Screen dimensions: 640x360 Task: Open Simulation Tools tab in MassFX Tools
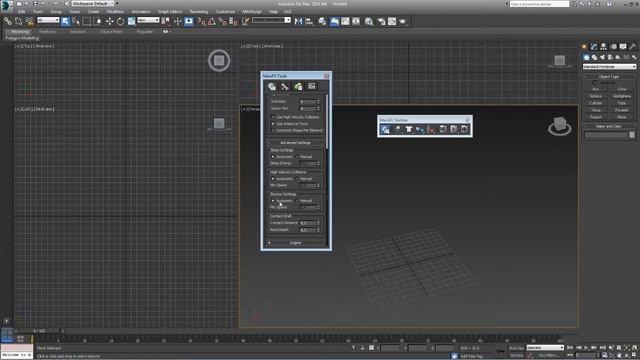[285, 87]
